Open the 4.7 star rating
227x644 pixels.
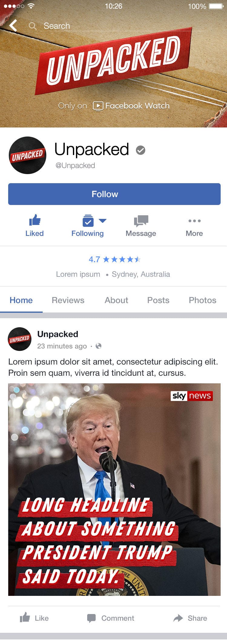[114, 259]
